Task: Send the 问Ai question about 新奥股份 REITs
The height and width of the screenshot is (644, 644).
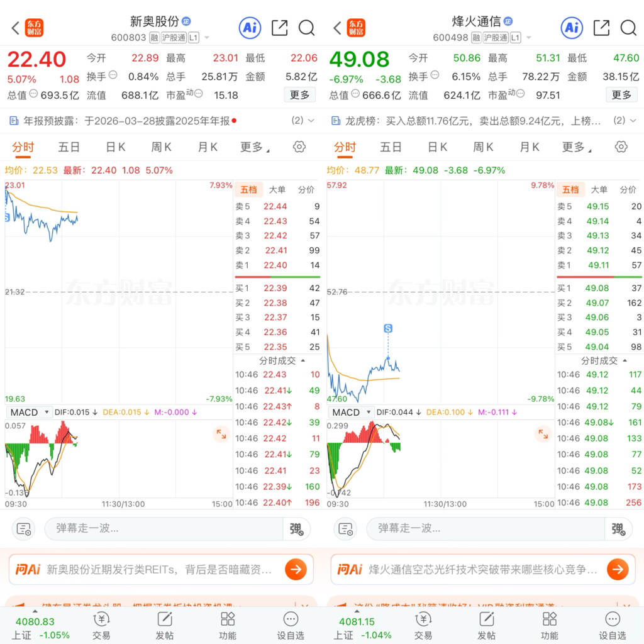Action: click(296, 569)
